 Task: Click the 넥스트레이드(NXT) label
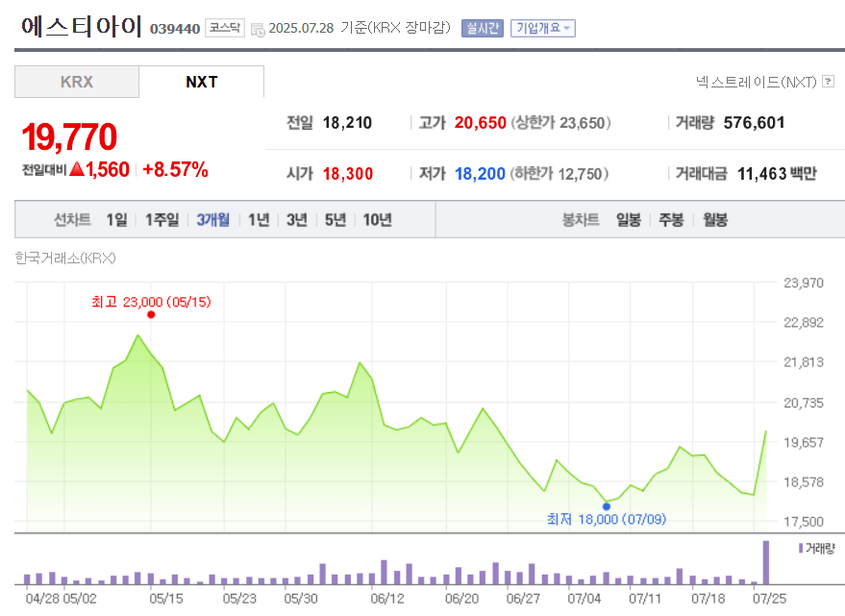757,82
